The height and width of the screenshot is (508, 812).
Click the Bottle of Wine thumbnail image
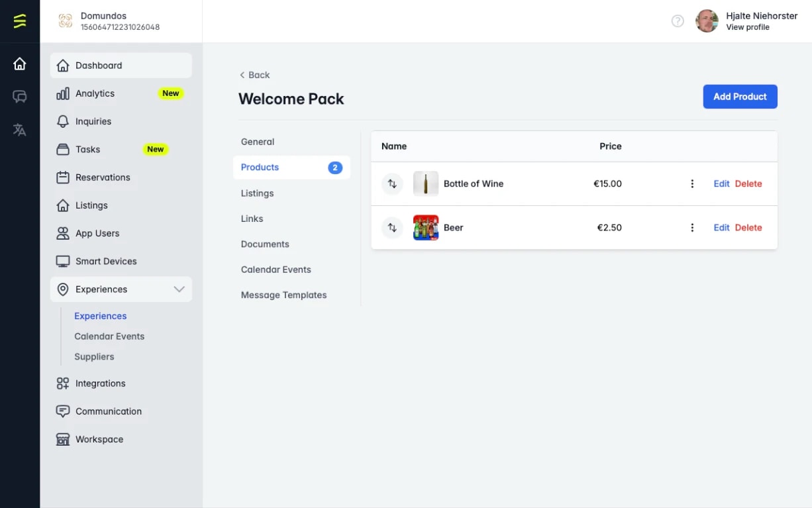click(426, 183)
